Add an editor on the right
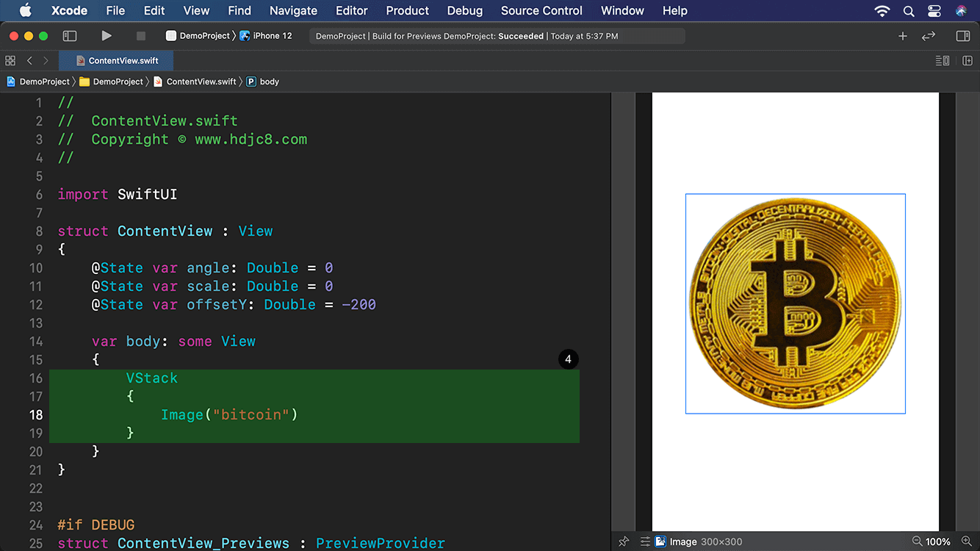The image size is (980, 551). [967, 60]
